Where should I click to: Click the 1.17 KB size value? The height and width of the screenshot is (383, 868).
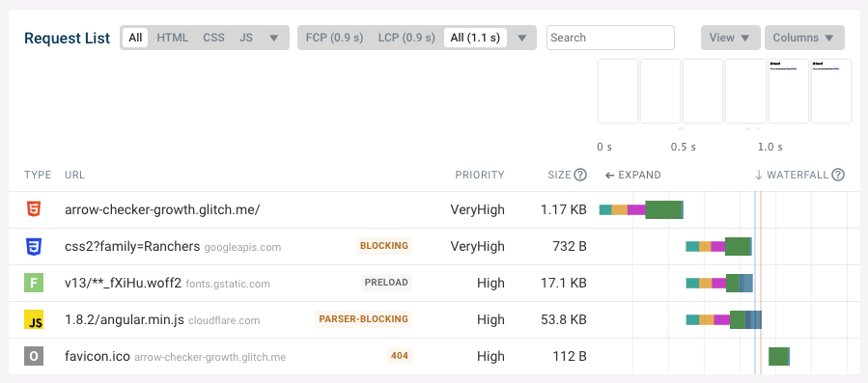pyautogui.click(x=564, y=209)
